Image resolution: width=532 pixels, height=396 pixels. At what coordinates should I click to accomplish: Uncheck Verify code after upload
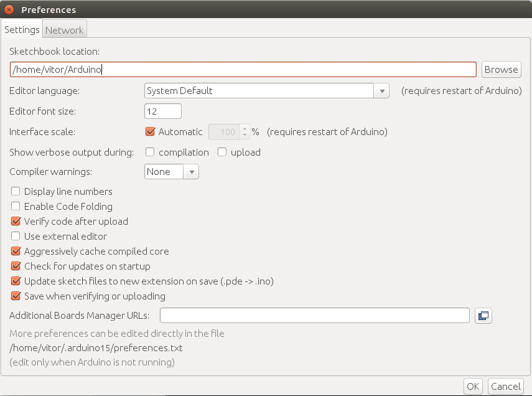(16, 222)
